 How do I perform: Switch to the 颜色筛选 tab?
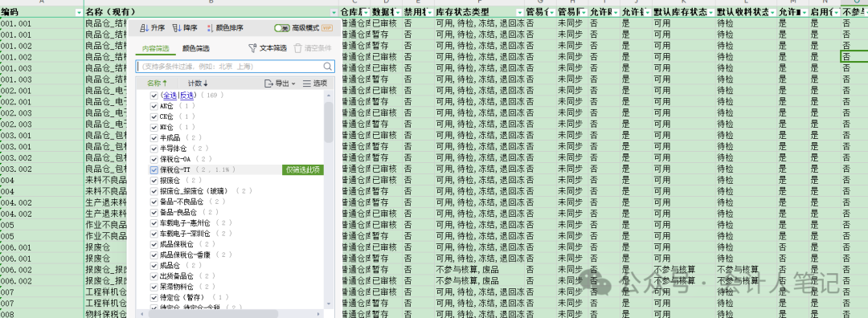pyautogui.click(x=196, y=49)
